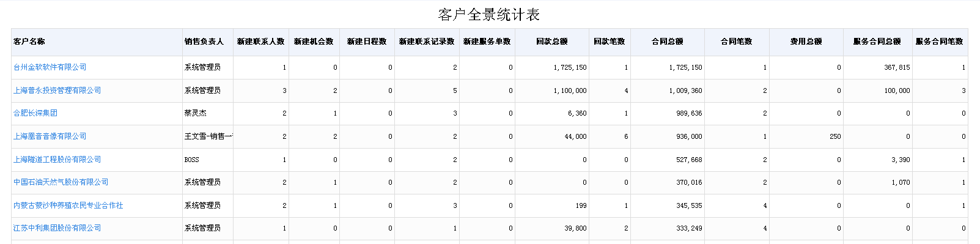Select the 回款笔数 column header

pos(610,42)
